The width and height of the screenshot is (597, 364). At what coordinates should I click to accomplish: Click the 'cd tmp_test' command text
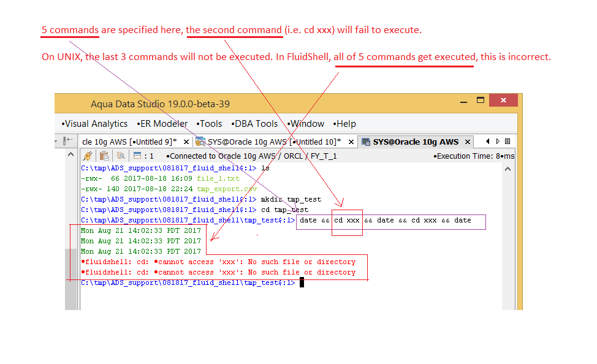[x=284, y=210]
